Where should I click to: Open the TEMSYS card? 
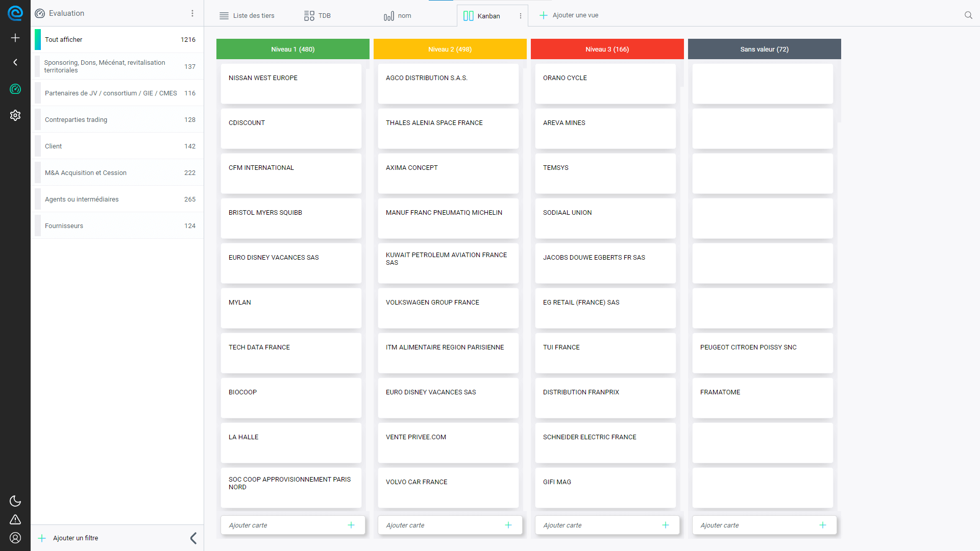click(x=605, y=173)
